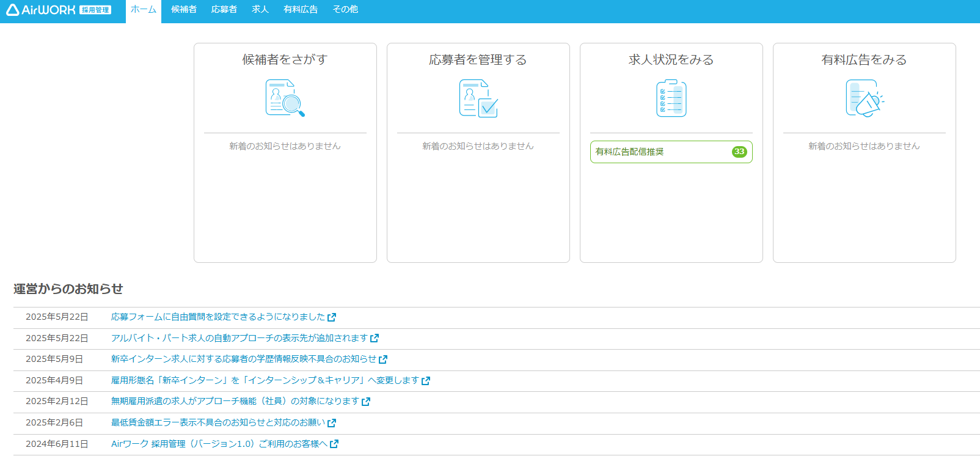Open the アルバイト・パート求人 自動アプローチ notice

point(239,338)
